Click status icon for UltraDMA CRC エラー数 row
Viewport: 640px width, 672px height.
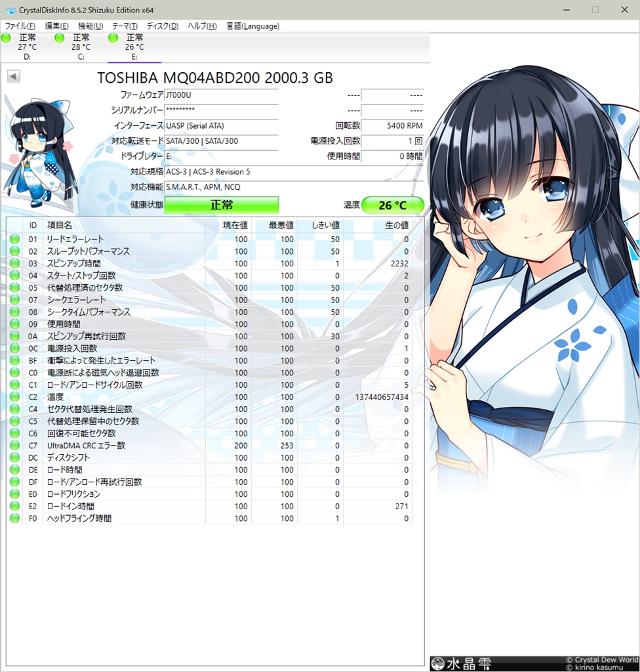click(14, 446)
